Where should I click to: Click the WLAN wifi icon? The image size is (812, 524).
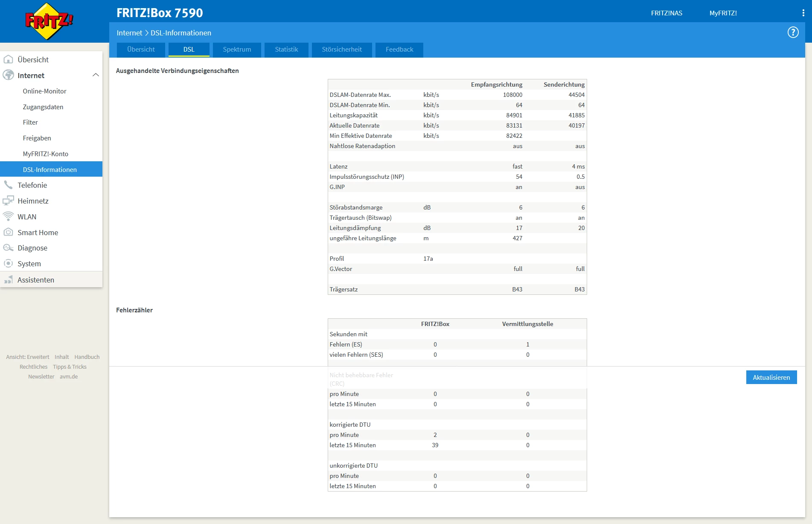pyautogui.click(x=8, y=216)
